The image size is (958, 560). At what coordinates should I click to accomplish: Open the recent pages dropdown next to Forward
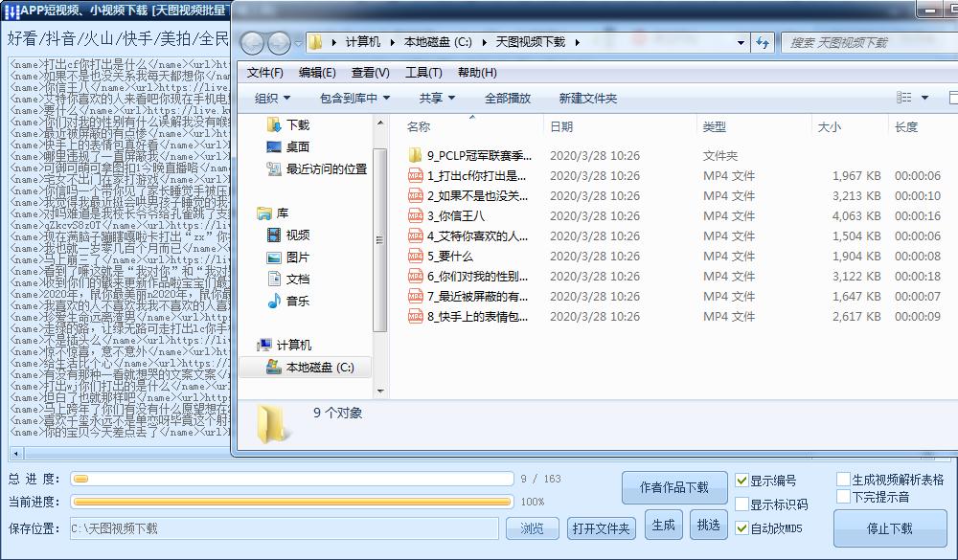click(x=298, y=43)
